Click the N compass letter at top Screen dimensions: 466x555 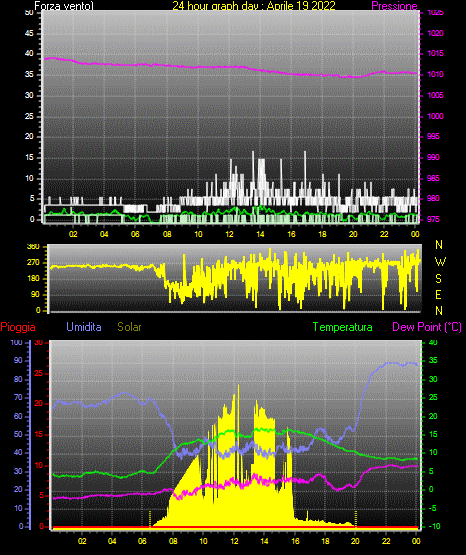coord(439,245)
